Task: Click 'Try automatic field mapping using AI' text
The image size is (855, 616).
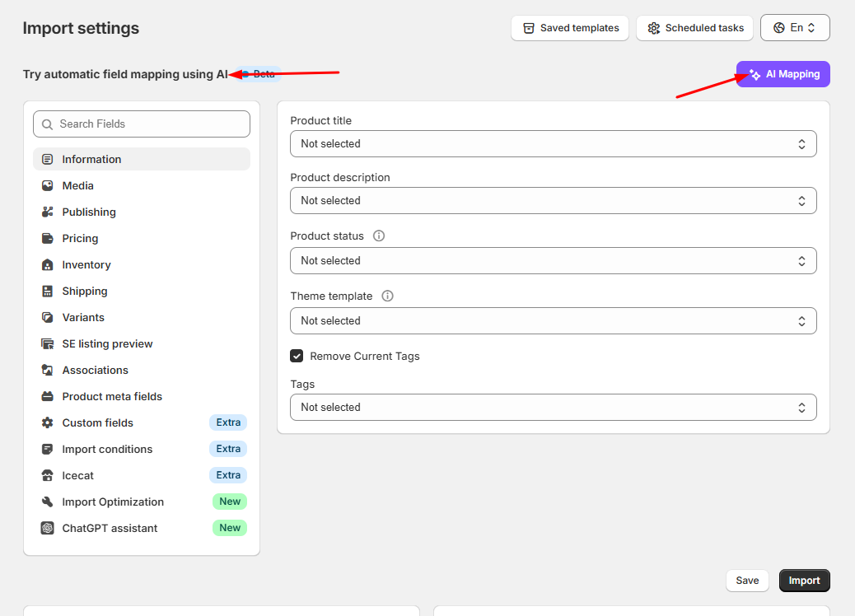Action: (125, 74)
